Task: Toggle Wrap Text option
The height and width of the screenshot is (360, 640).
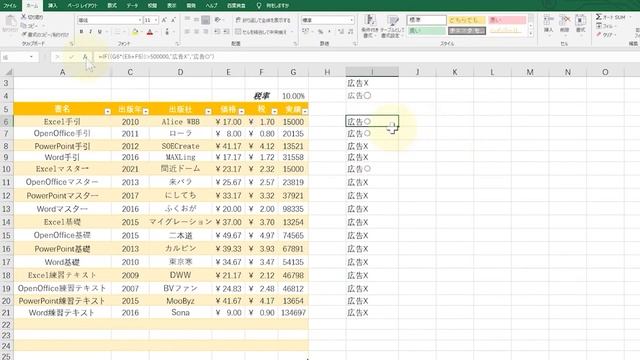Action: (x=263, y=20)
